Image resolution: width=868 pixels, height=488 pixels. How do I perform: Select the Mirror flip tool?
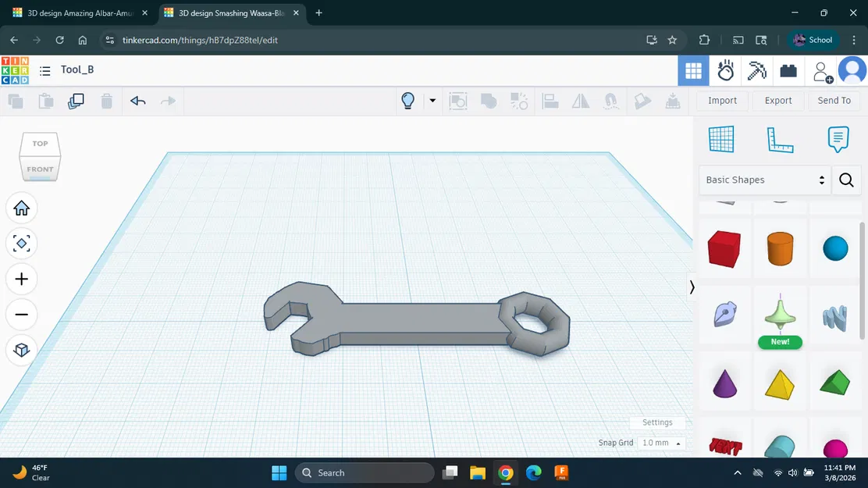pyautogui.click(x=581, y=101)
